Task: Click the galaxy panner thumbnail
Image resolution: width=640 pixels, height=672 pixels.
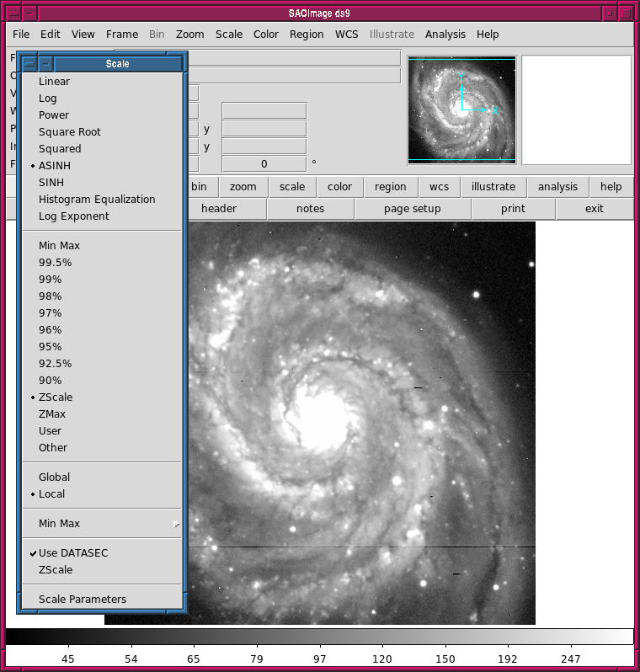Action: (461, 109)
